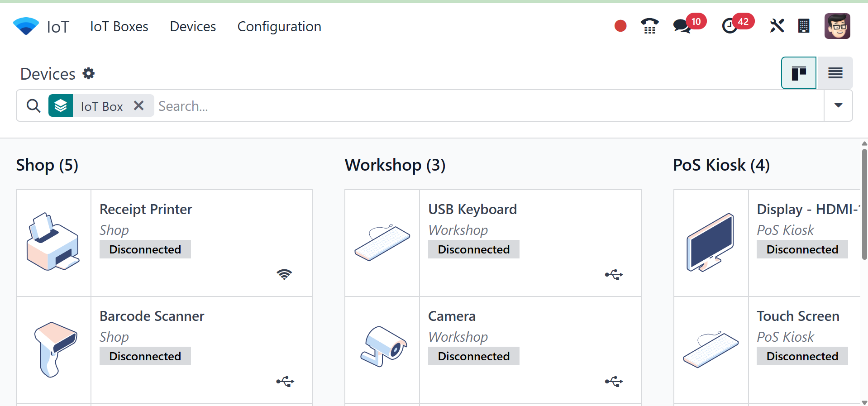Image resolution: width=868 pixels, height=406 pixels.
Task: Open the IoT Boxes menu
Action: 119,27
